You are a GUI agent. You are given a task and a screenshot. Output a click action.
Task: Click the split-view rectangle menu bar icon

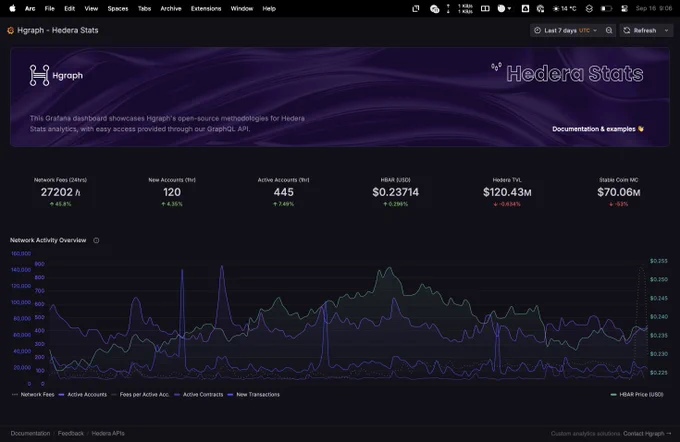coord(485,8)
